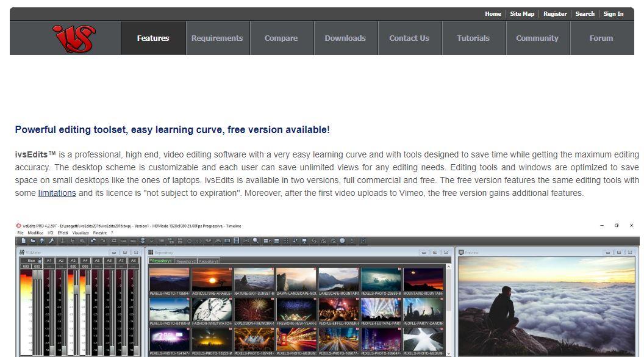Open the Visualizza menu

[80, 233]
